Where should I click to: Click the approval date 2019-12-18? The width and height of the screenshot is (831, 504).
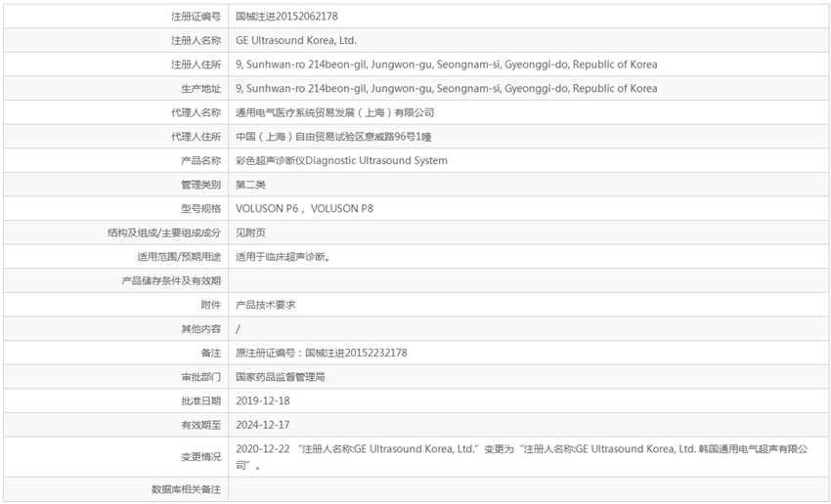tap(263, 400)
